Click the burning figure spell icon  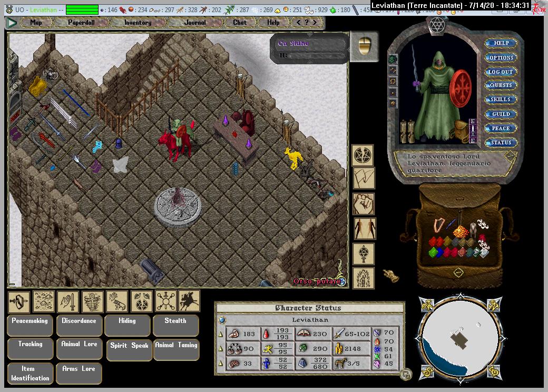(363, 278)
